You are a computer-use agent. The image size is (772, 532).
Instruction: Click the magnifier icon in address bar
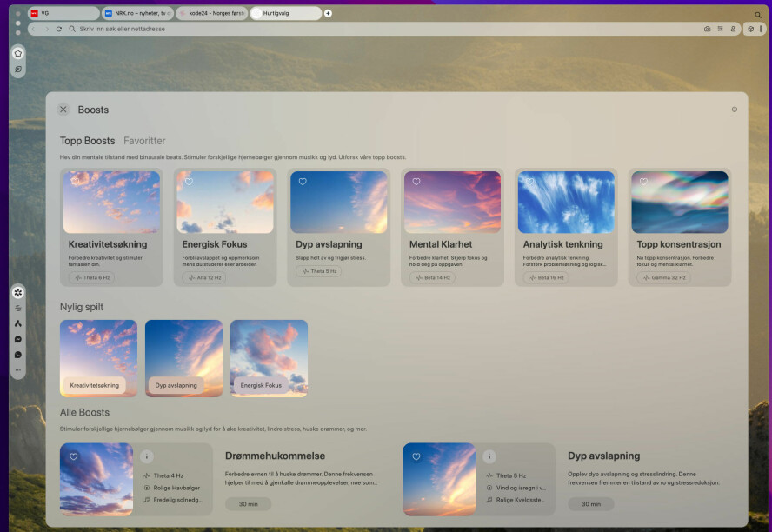click(x=72, y=29)
